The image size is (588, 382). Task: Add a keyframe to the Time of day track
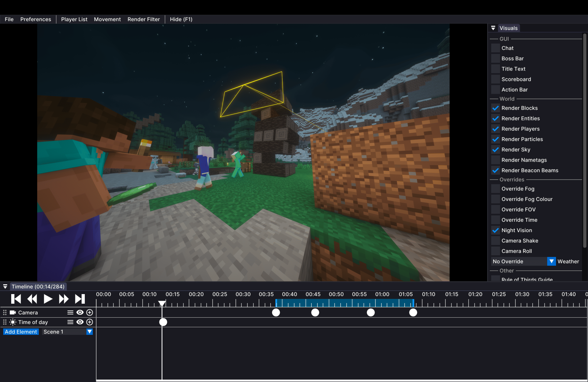click(x=90, y=322)
